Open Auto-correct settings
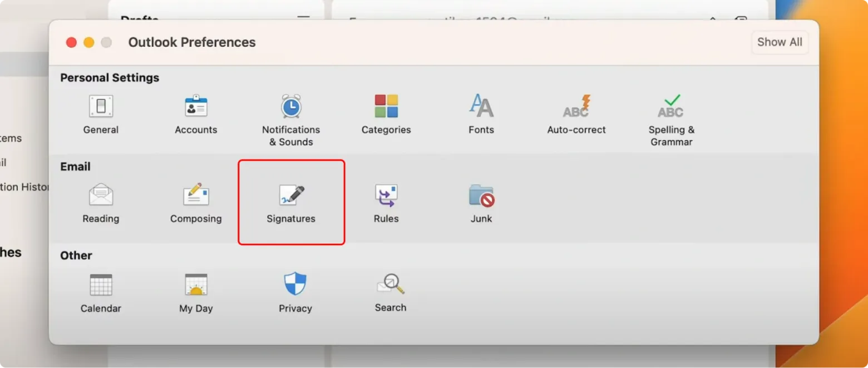This screenshot has height=368, width=868. pyautogui.click(x=576, y=115)
